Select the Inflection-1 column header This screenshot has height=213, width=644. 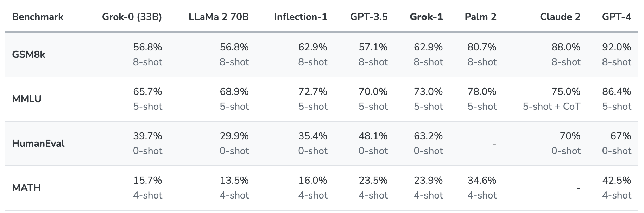click(x=301, y=17)
